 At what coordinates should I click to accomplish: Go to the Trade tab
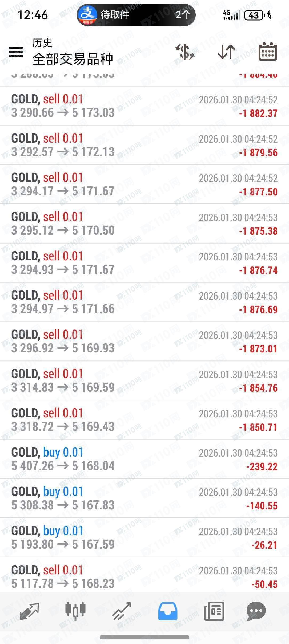tap(122, 611)
